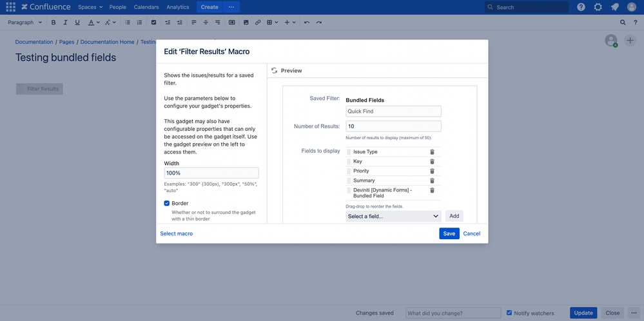Image resolution: width=644 pixels, height=321 pixels.
Task: Cancel the macro dialog
Action: point(471,233)
